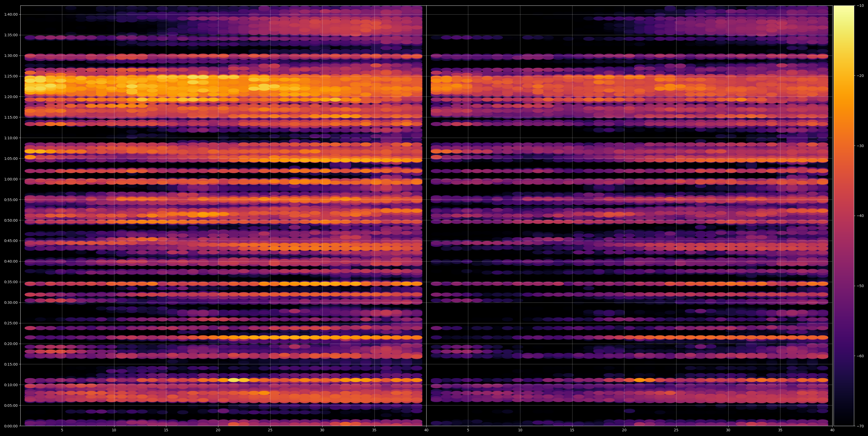868x436 pixels.
Task: Select tick label 25 under right plot
Action: tap(676, 430)
